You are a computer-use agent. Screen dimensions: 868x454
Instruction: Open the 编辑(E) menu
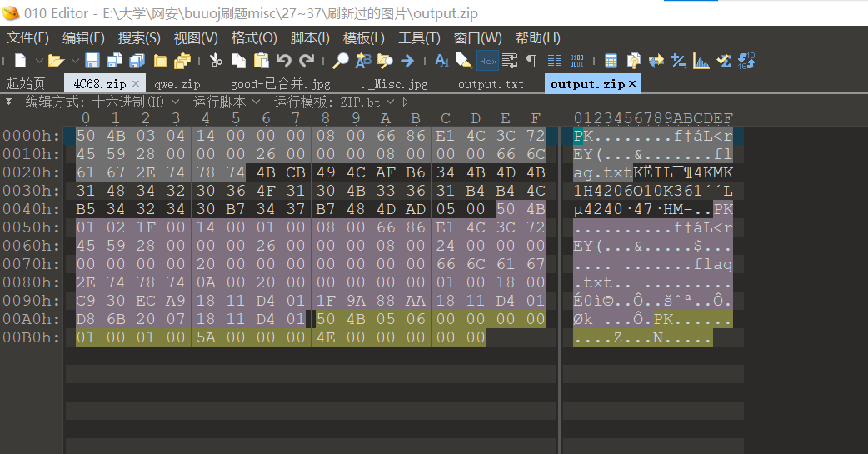(x=83, y=38)
